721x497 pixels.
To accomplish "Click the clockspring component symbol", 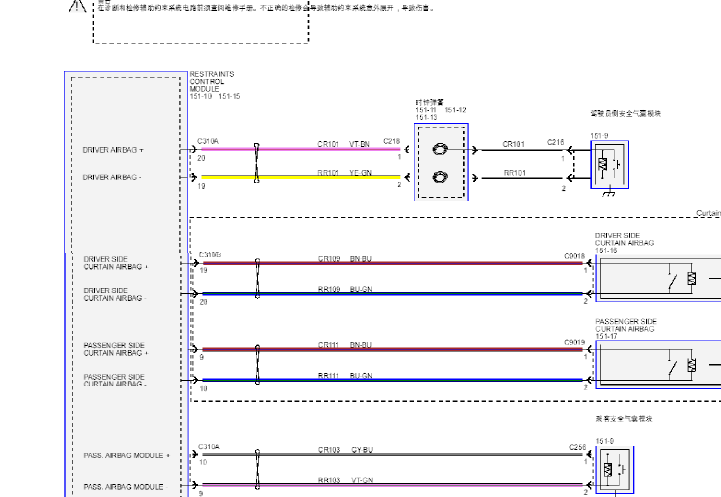I will [x=440, y=163].
